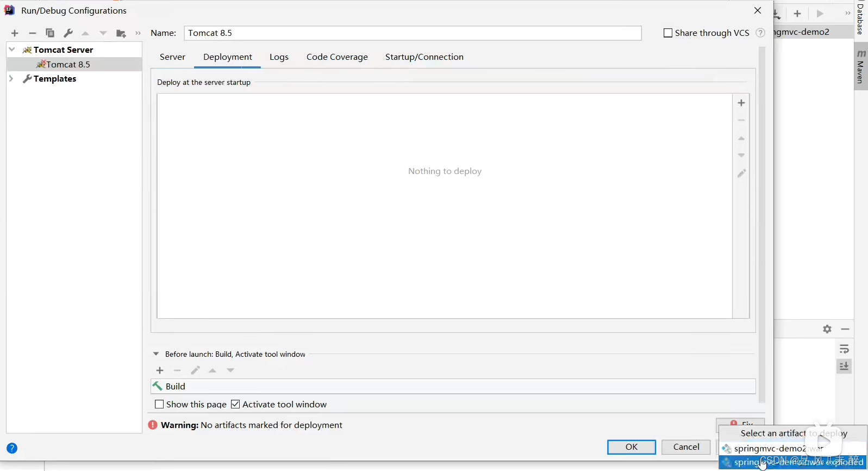Edit the before launch task

[x=195, y=370]
